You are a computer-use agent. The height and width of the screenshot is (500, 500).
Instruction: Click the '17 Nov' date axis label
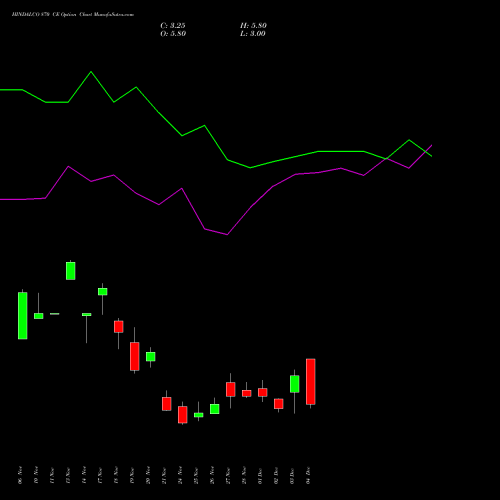click(100, 475)
